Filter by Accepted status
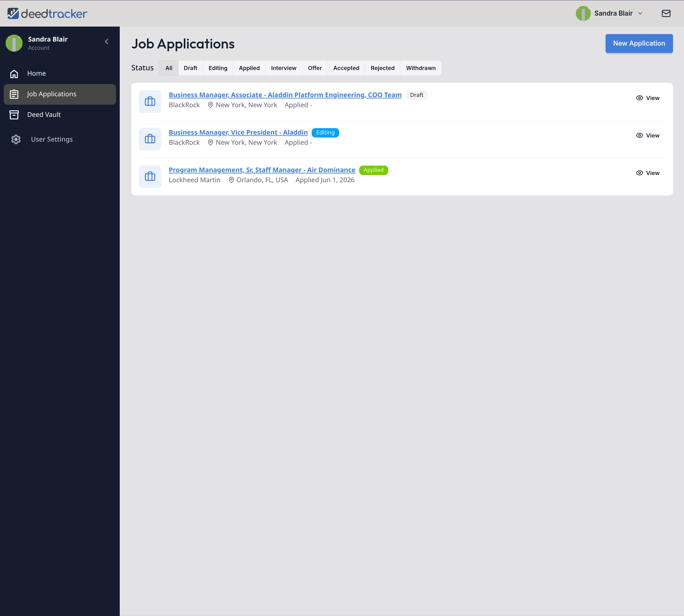 click(346, 68)
